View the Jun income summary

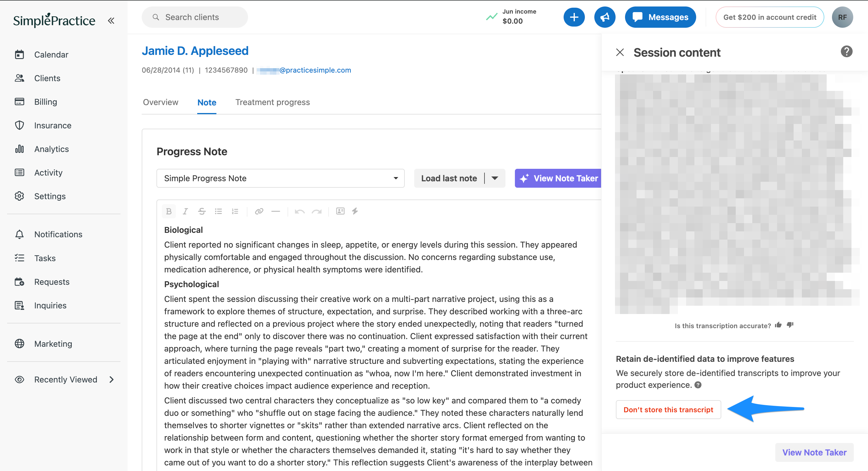coord(511,17)
